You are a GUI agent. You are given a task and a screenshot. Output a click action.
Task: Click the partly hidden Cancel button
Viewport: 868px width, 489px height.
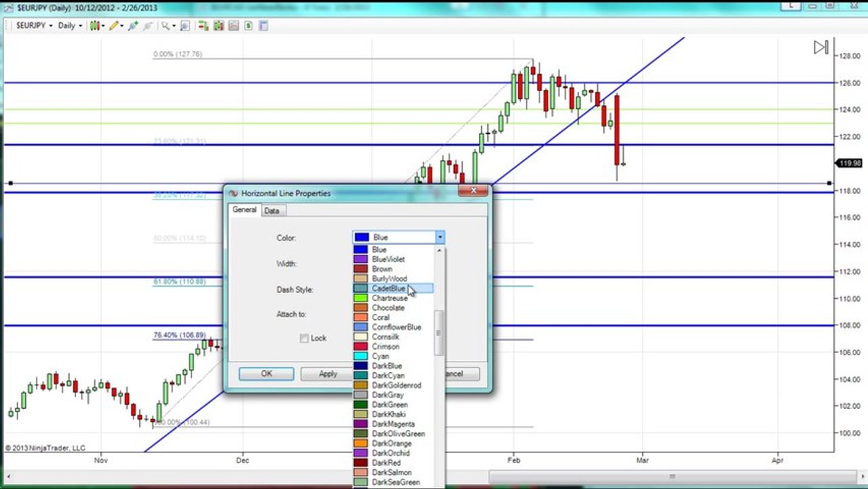tap(462, 374)
